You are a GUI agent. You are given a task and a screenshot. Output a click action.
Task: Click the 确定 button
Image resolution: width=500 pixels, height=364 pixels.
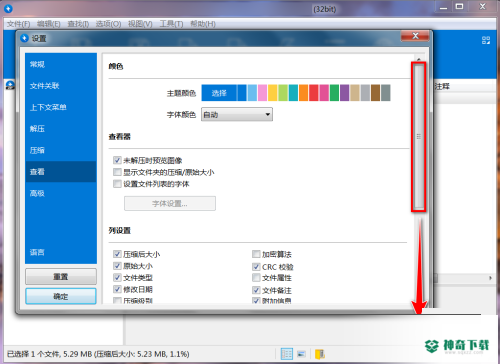[x=61, y=296]
